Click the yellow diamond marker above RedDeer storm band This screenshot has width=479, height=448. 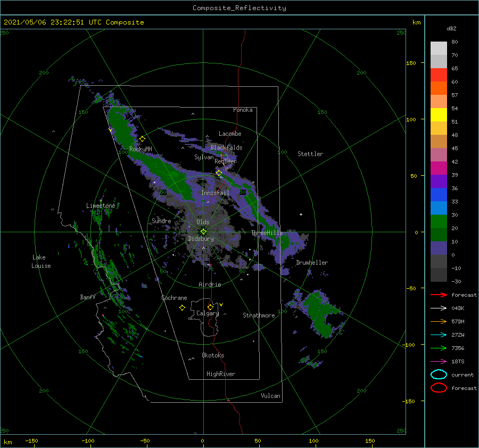click(x=219, y=173)
